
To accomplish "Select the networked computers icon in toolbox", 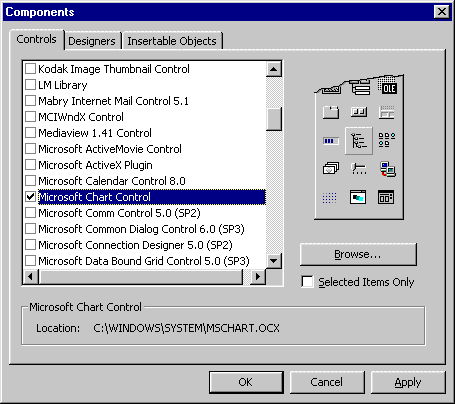I will point(387,169).
